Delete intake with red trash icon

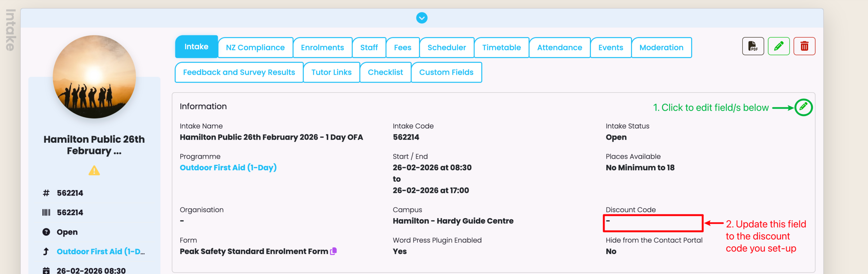point(804,46)
